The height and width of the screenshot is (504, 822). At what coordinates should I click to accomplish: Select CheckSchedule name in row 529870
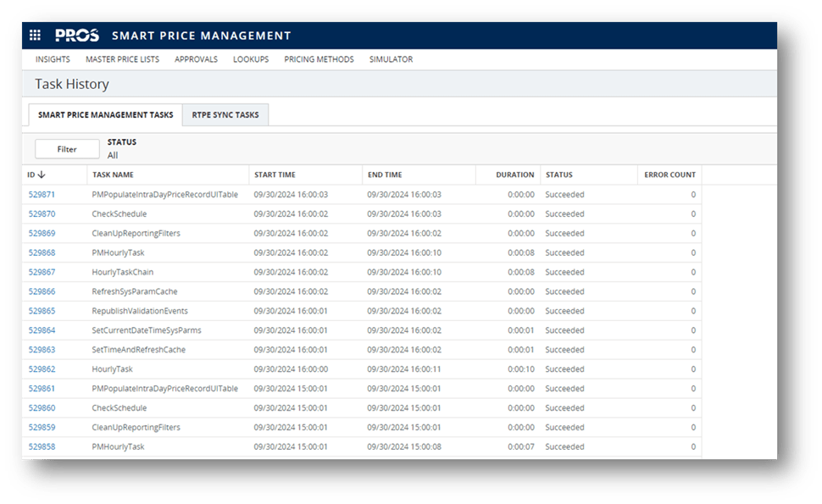pyautogui.click(x=119, y=213)
